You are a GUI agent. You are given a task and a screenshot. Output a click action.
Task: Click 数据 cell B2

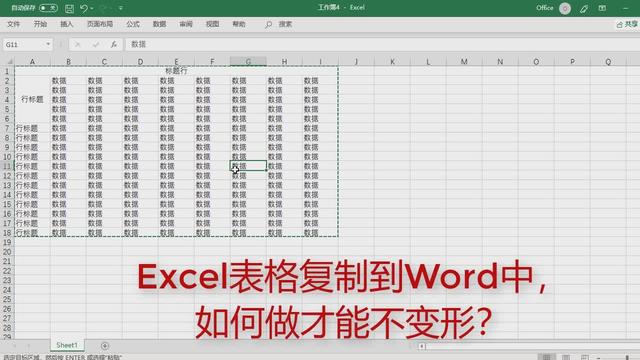(68, 81)
